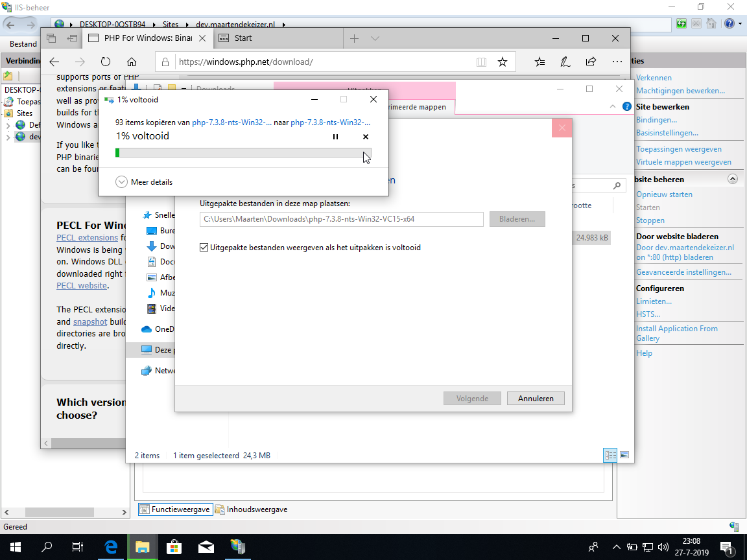
Task: Click 'Basisinstellingen...' in IIS actions
Action: pos(667,133)
